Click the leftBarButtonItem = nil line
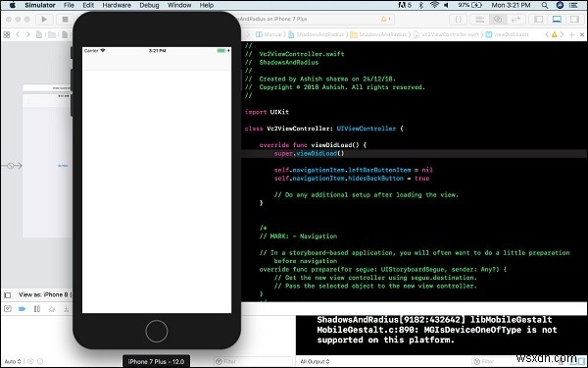Viewport: 588px width, 368px height. coord(353,170)
